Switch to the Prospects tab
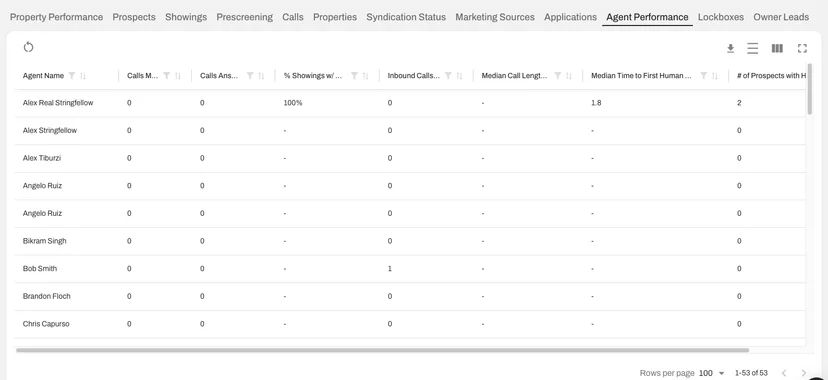Screen dimensions: 828x380 point(134,17)
